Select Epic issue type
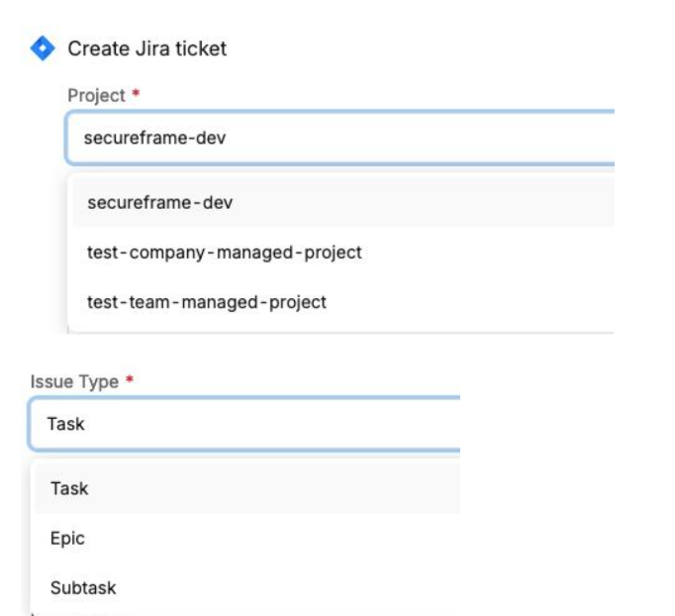The height and width of the screenshot is (616, 675). pyautogui.click(x=247, y=539)
